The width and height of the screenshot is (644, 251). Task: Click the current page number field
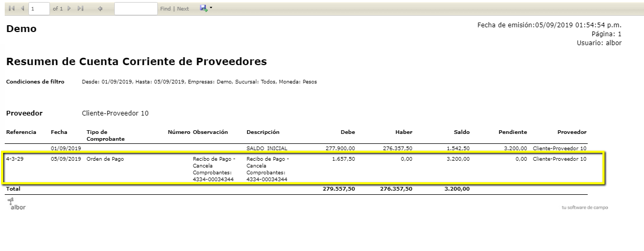click(39, 9)
